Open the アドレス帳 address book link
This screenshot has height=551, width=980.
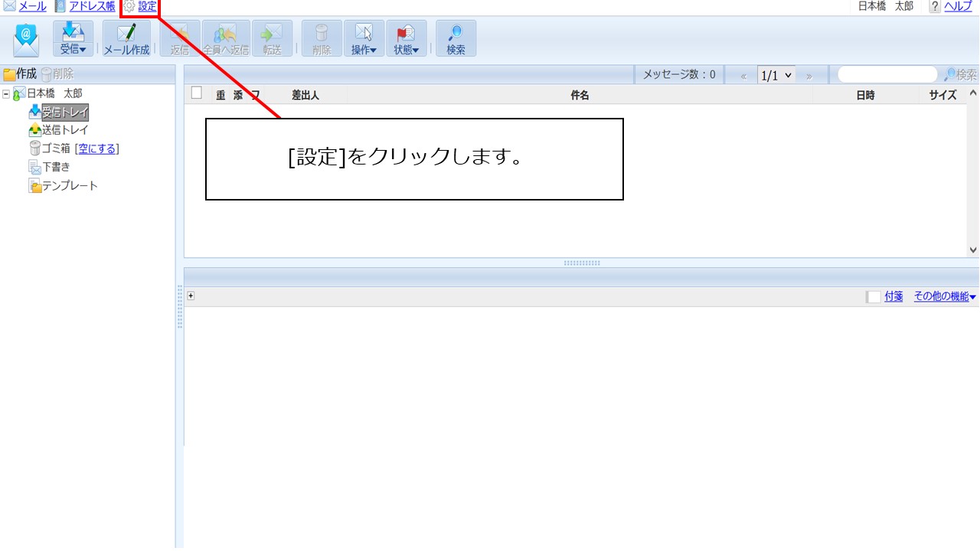point(92,6)
